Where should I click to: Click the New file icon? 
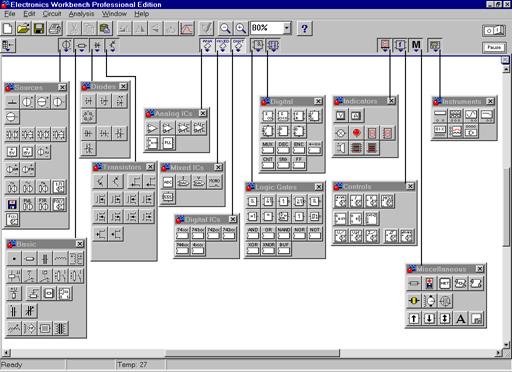[7, 28]
